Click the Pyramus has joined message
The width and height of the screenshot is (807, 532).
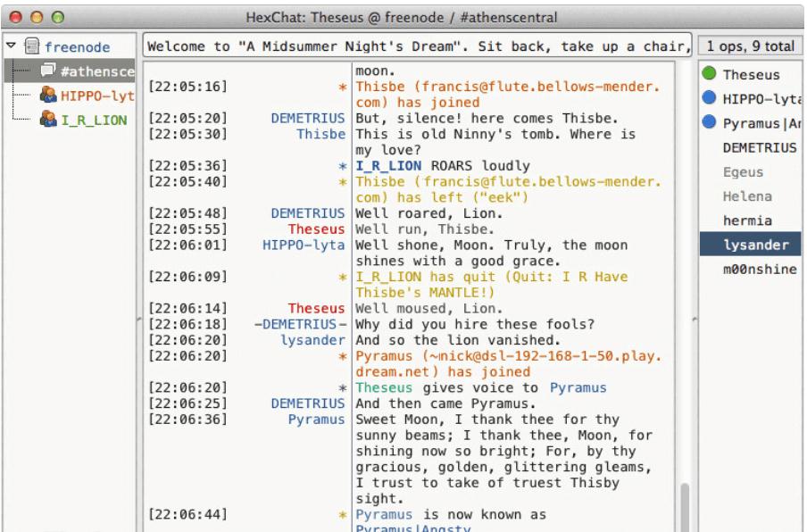508,364
